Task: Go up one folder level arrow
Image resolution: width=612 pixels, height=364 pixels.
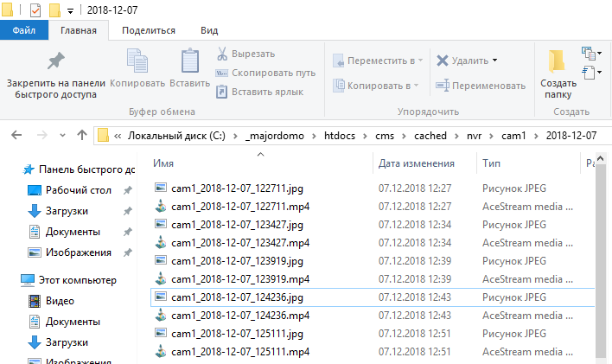Action: pyautogui.click(x=82, y=135)
